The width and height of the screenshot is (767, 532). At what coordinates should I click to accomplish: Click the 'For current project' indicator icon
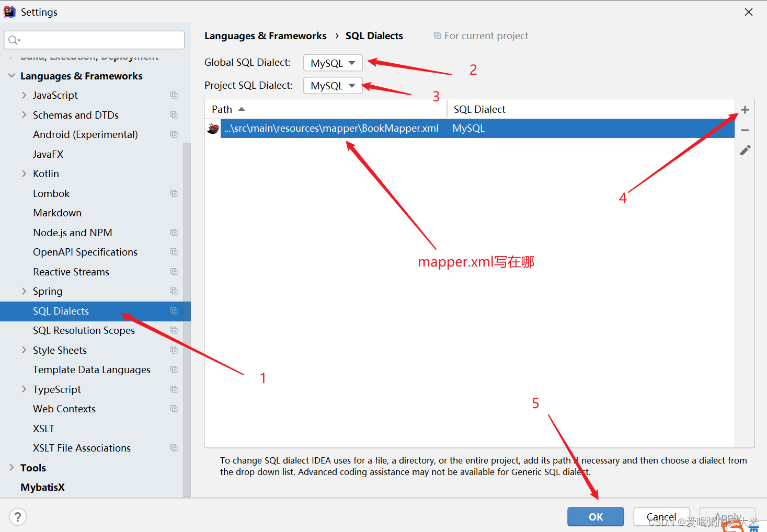tap(438, 36)
